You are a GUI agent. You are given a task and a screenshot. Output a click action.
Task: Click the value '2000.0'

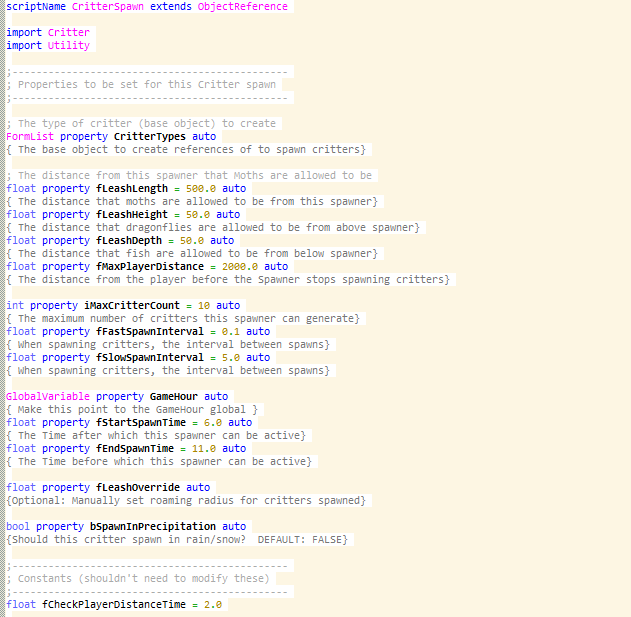[240, 266]
